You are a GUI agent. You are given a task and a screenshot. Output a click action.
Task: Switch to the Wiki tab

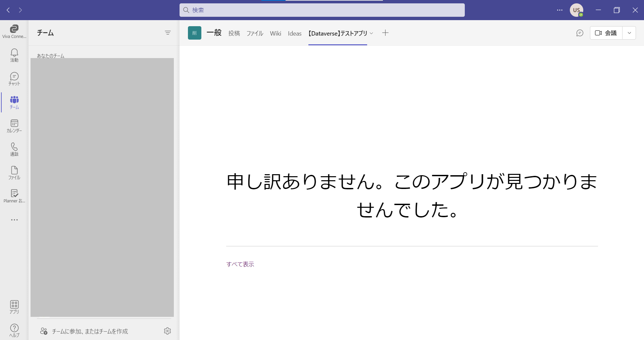point(275,33)
